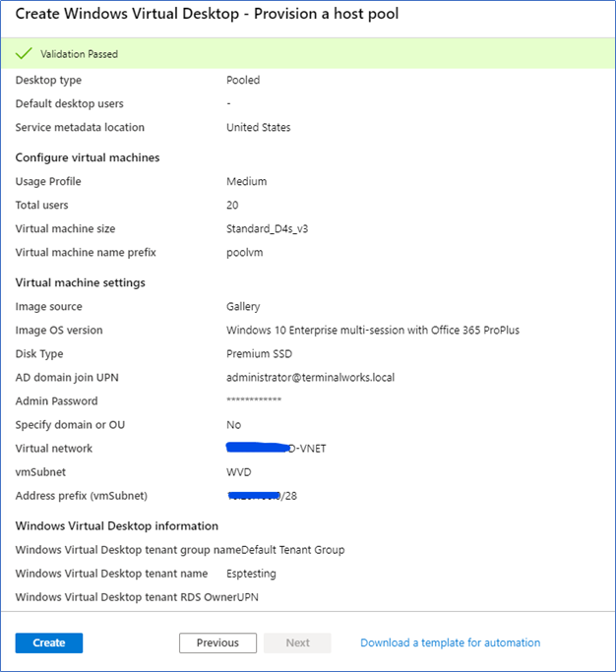Click the Desktop type value Pooled
The width and height of the screenshot is (616, 672).
point(243,80)
